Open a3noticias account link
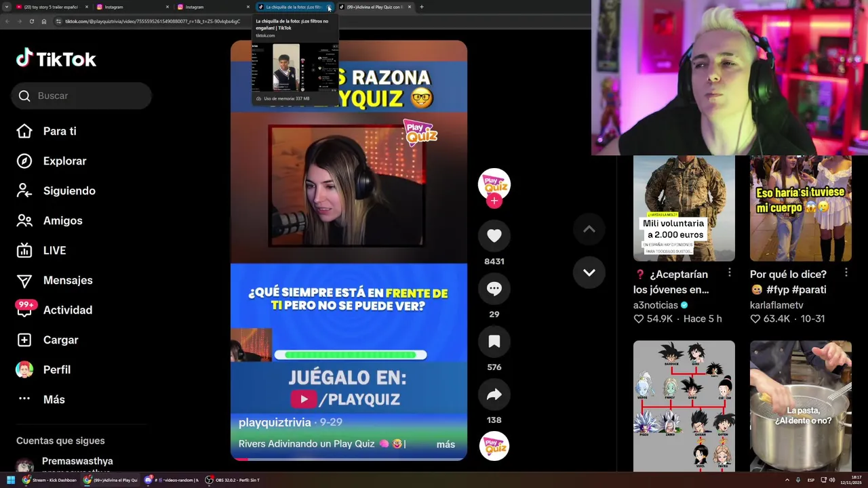This screenshot has width=868, height=488. point(656,305)
